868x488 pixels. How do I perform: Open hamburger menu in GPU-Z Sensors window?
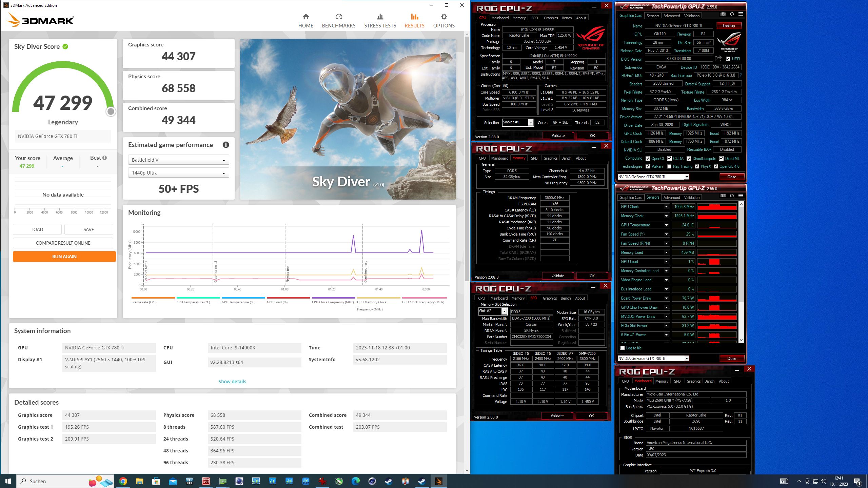741,196
